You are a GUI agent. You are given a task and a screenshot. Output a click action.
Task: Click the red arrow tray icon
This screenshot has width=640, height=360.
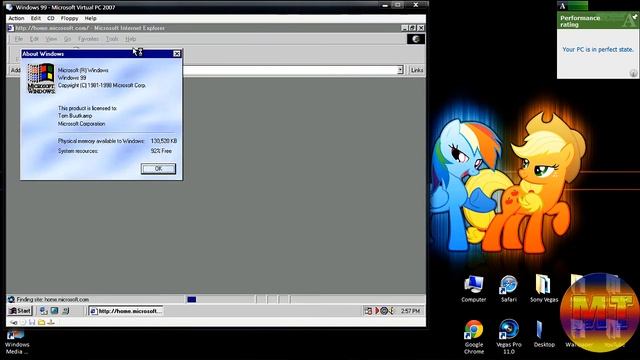[x=377, y=311]
